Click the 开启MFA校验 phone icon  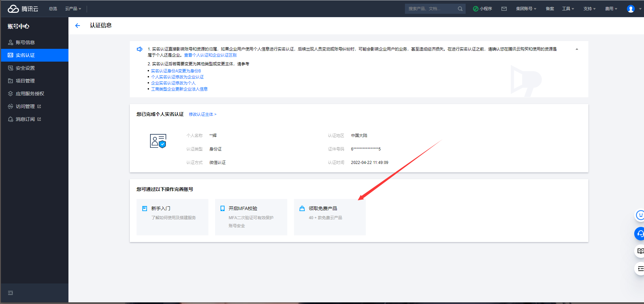click(x=223, y=208)
